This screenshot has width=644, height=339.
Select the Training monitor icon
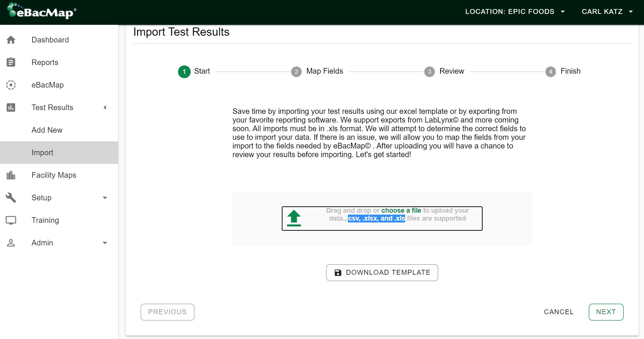tap(11, 220)
